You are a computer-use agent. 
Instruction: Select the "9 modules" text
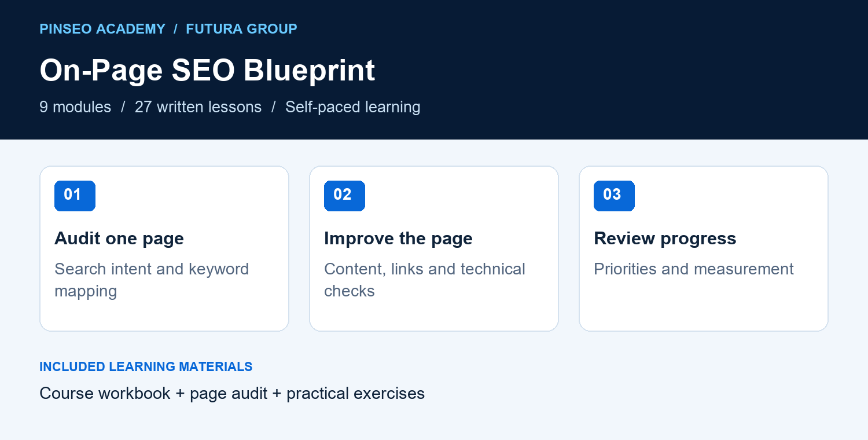(x=75, y=107)
